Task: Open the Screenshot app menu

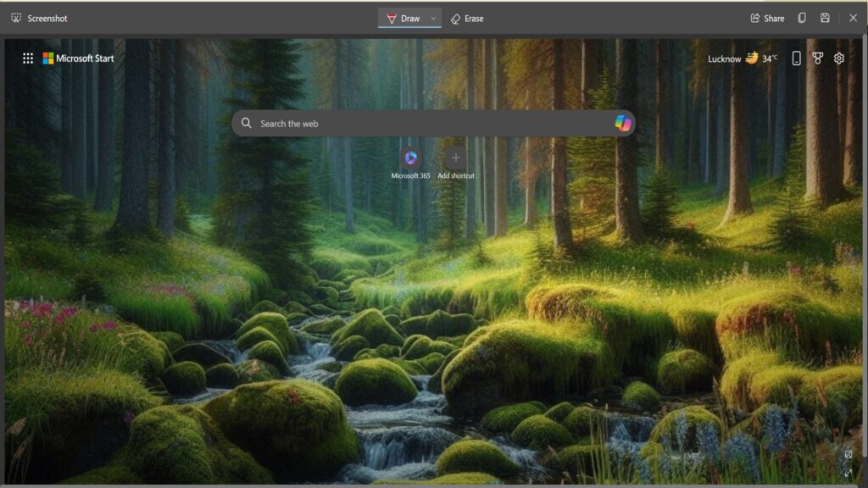Action: pos(17,17)
